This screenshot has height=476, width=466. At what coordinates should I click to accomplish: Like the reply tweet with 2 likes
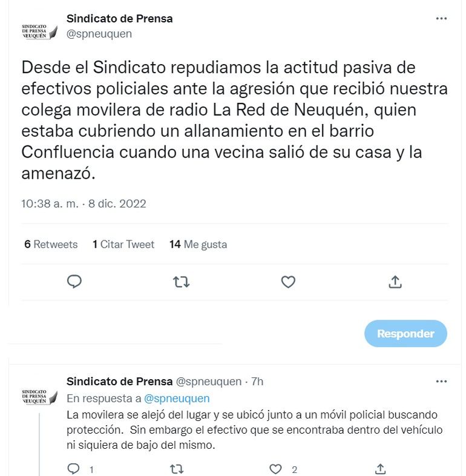tap(276, 469)
